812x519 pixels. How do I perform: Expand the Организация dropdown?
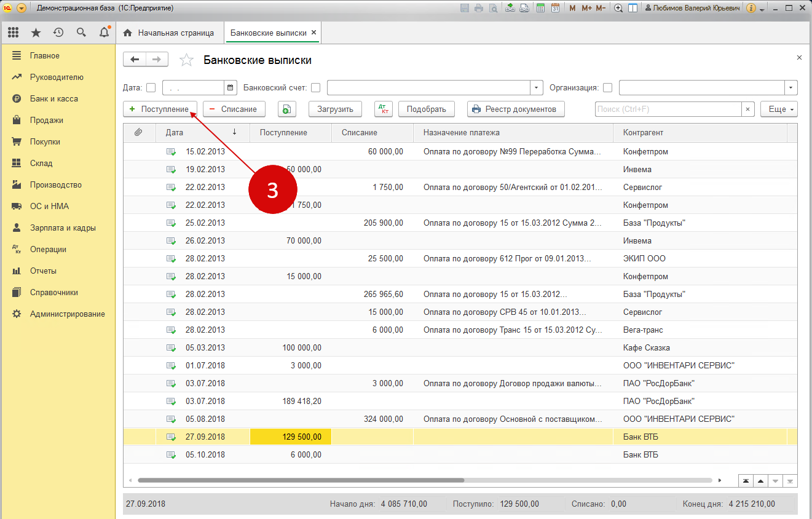coord(791,88)
